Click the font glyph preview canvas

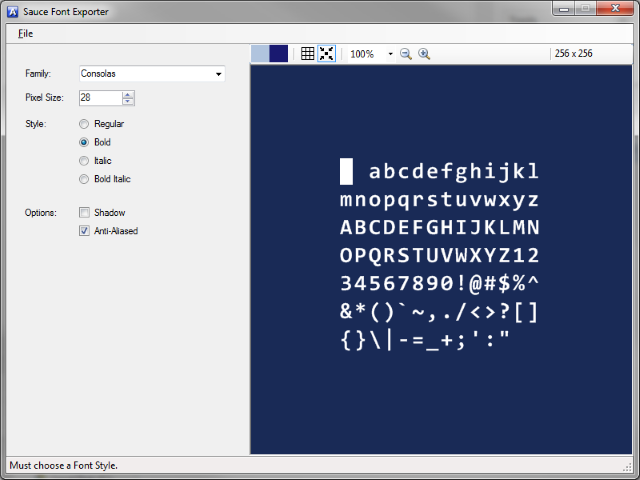441,259
